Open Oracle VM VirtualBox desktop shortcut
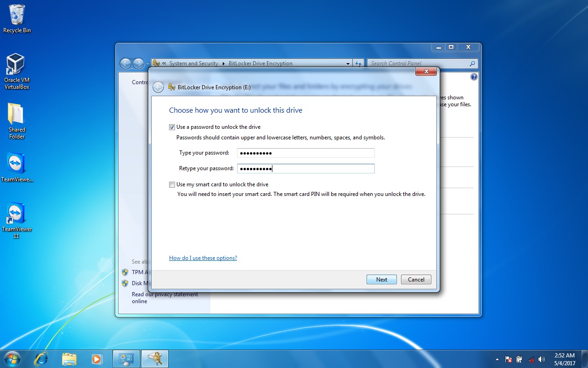The width and height of the screenshot is (588, 368). (17, 71)
